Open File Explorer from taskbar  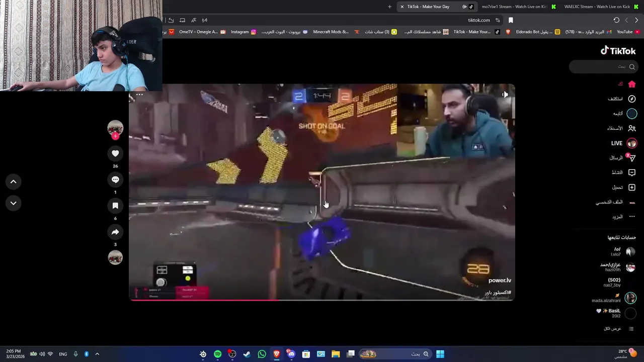tap(336, 354)
